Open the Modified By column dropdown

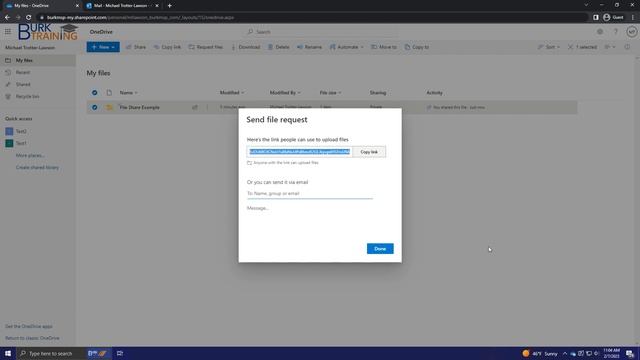pyautogui.click(x=285, y=93)
